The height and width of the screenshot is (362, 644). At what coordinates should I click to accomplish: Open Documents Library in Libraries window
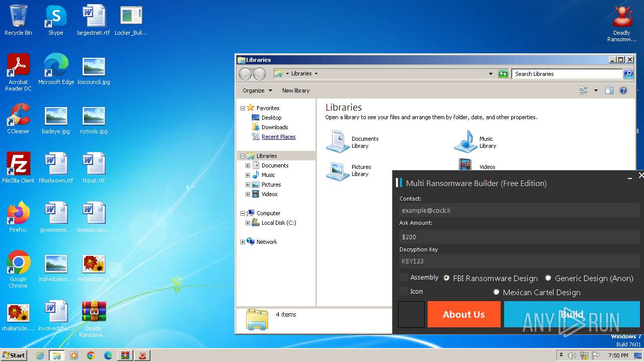[x=352, y=142]
